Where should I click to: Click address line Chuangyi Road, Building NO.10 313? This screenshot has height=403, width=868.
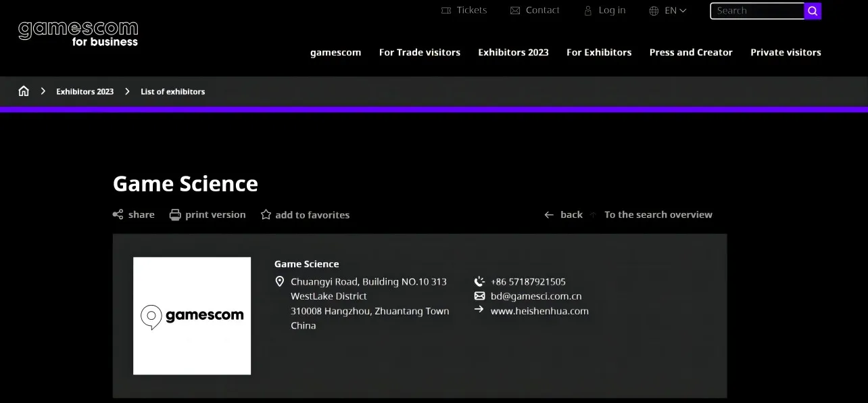coord(368,281)
